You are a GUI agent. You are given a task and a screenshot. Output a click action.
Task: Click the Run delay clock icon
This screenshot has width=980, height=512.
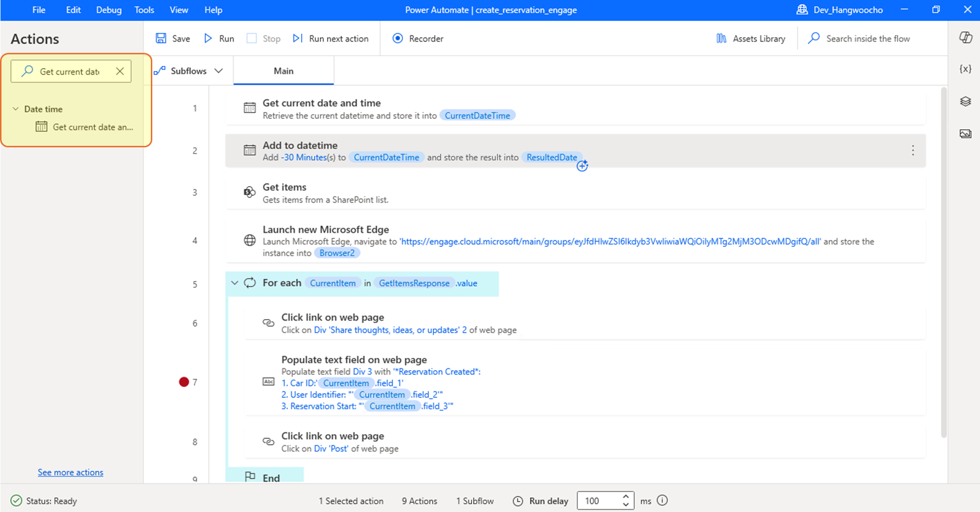tap(518, 501)
